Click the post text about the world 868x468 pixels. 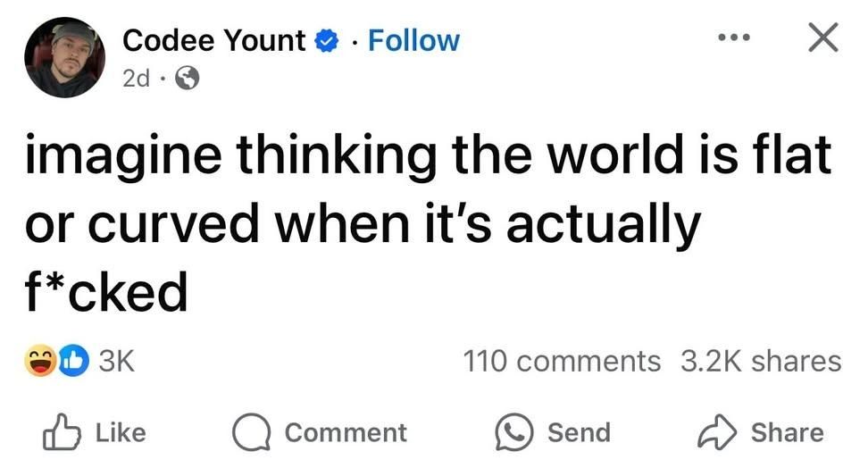point(429,225)
